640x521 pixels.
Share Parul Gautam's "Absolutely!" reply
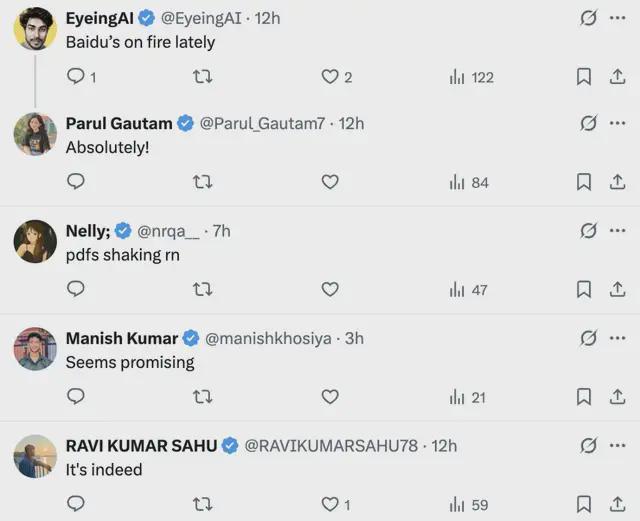(618, 182)
